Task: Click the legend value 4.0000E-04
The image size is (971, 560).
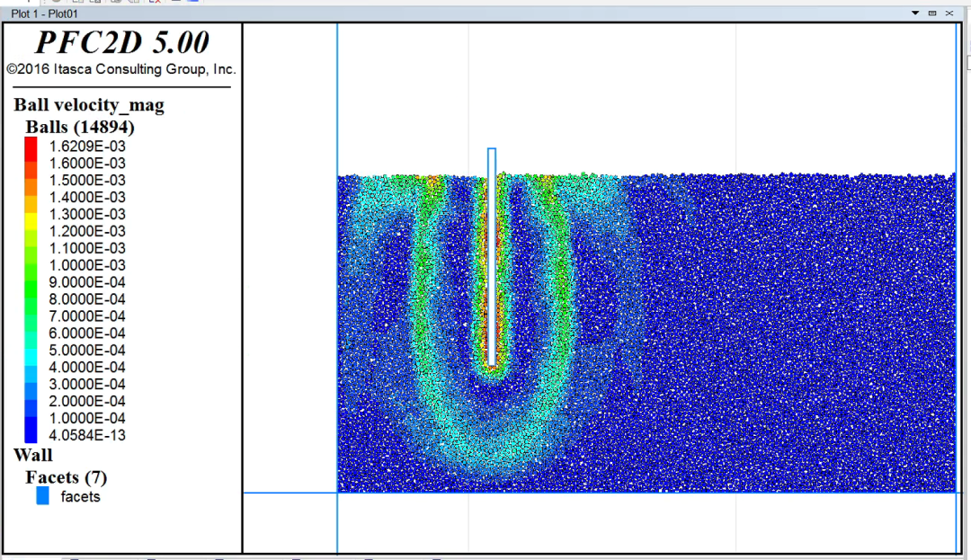Action: pyautogui.click(x=87, y=368)
